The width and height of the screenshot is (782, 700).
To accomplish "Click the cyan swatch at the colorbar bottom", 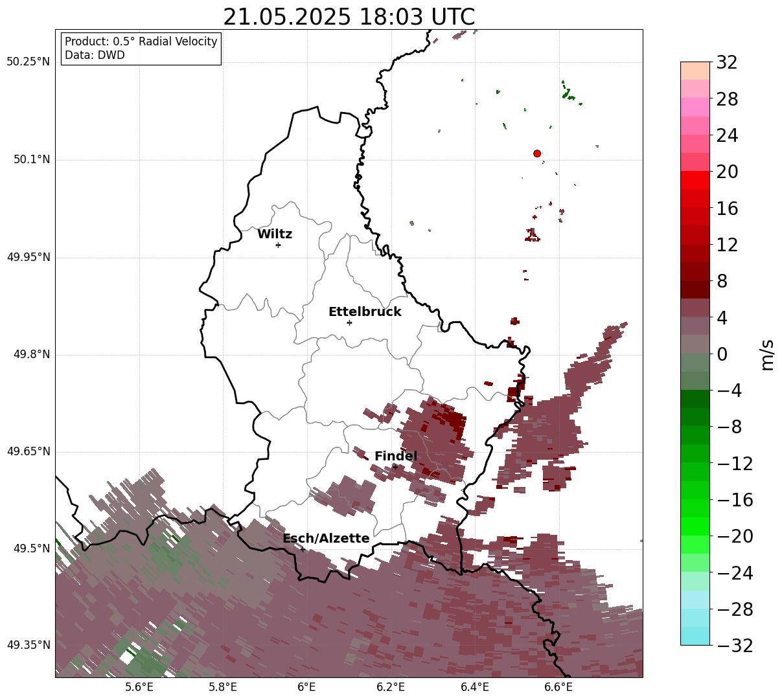I will click(x=695, y=636).
